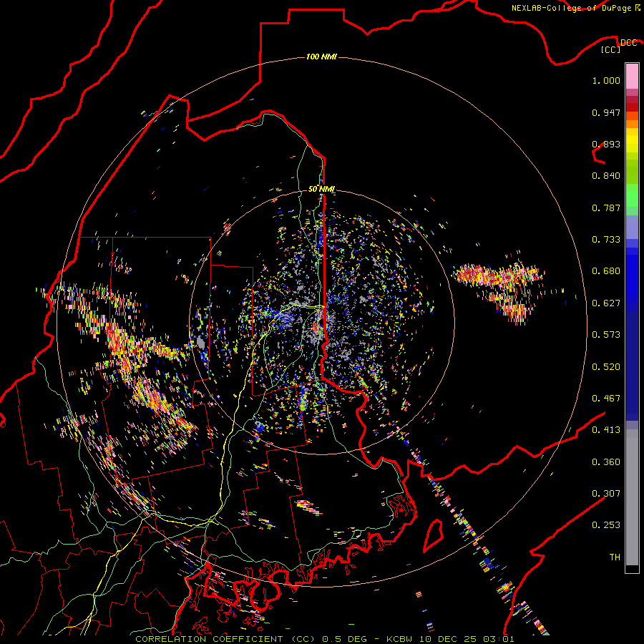This screenshot has width=644, height=644.
Task: Click the 0.253 value on the legend
Action: point(606,525)
